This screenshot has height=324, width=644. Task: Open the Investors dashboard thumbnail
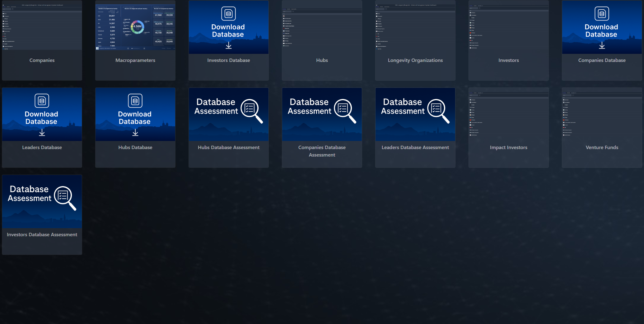509,27
